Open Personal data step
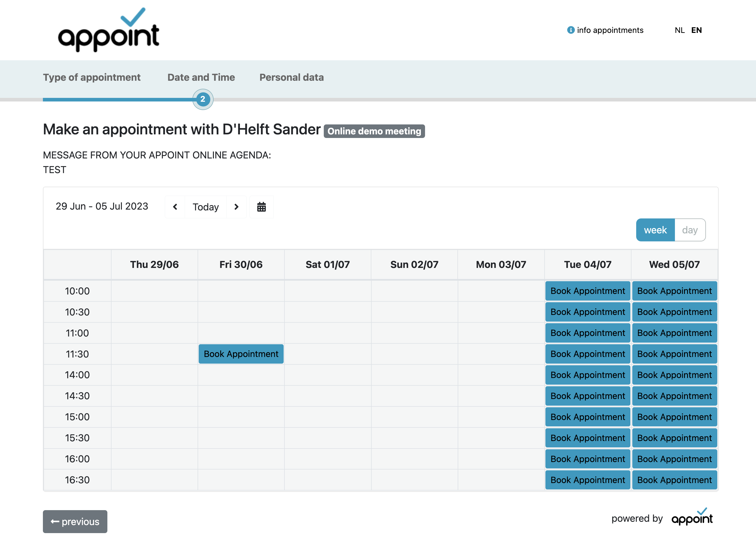This screenshot has width=756, height=553. click(x=291, y=77)
